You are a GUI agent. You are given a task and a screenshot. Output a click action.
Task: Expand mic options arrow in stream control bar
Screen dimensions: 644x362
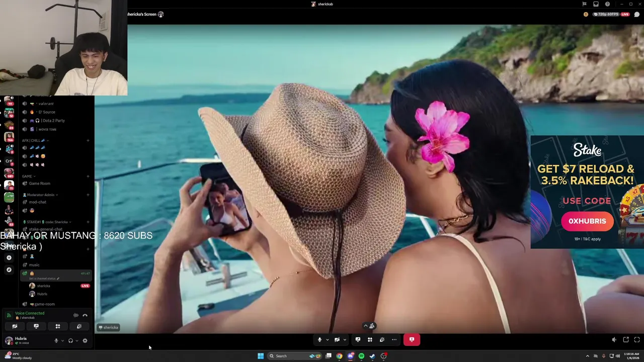pos(327,339)
